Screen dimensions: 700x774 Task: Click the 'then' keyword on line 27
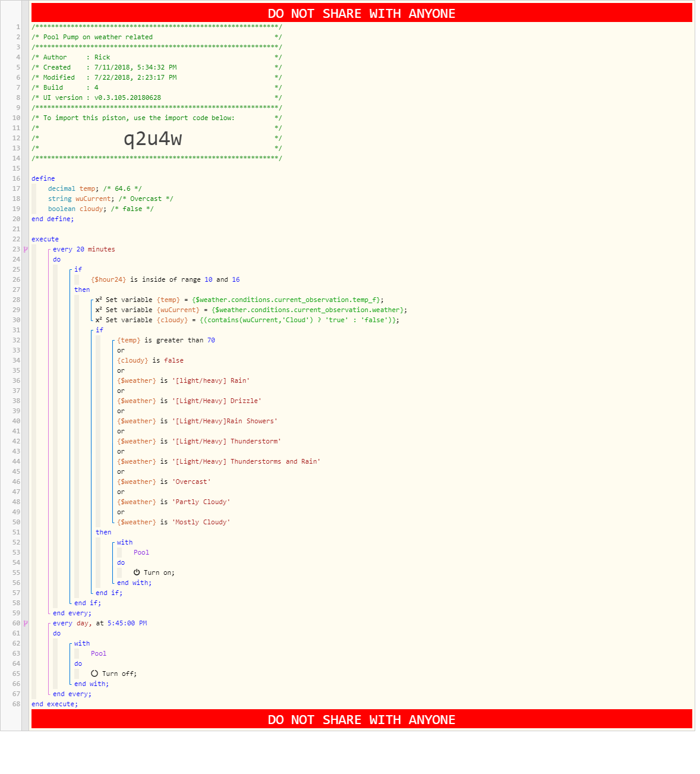(82, 290)
